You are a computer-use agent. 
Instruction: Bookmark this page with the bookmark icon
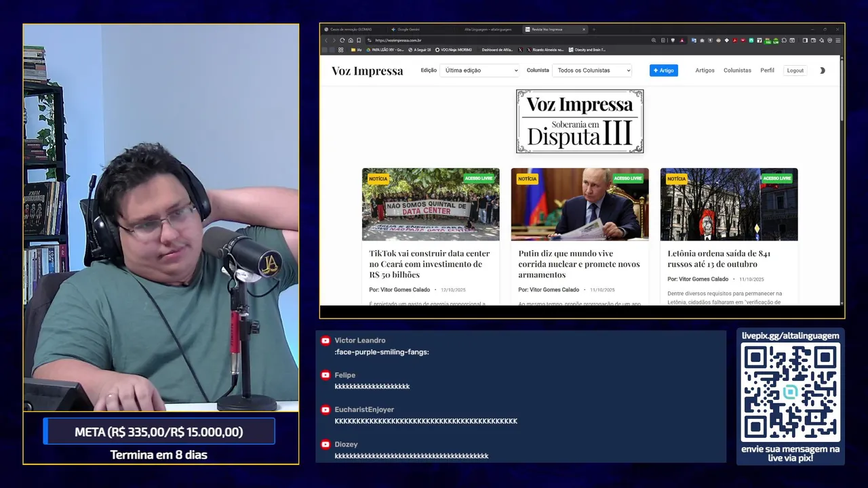[359, 41]
